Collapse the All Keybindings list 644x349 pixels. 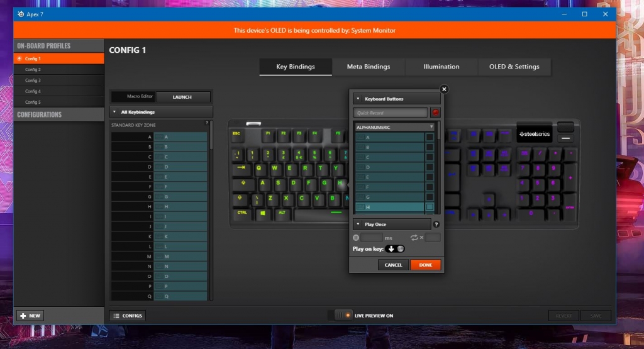click(115, 112)
